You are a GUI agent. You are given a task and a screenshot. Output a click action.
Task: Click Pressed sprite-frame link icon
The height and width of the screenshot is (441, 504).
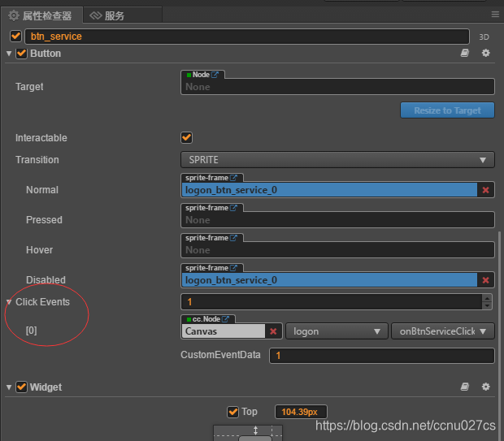click(233, 208)
